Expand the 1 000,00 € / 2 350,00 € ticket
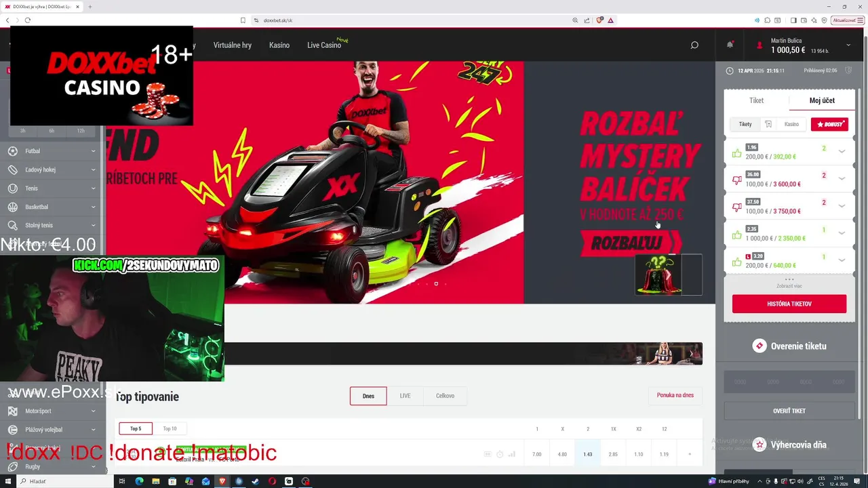The image size is (868, 488). click(x=842, y=233)
